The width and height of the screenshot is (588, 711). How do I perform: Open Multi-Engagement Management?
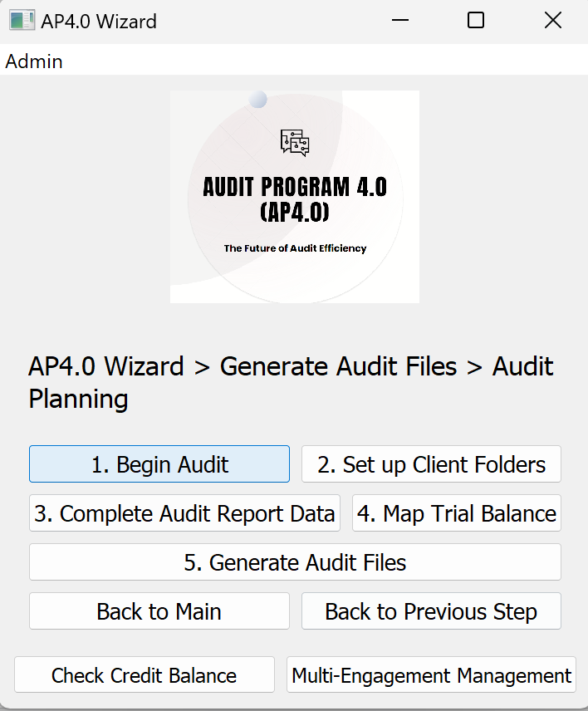(431, 674)
